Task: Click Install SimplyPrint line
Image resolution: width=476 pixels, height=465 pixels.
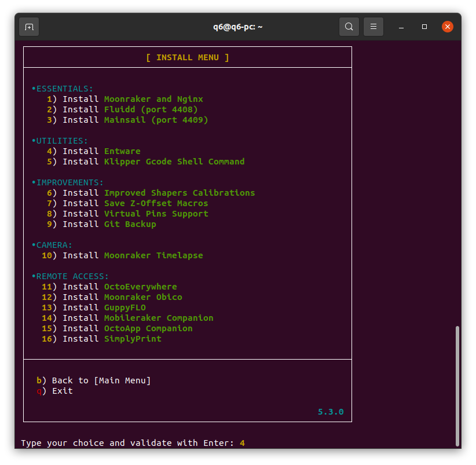Action: click(101, 339)
